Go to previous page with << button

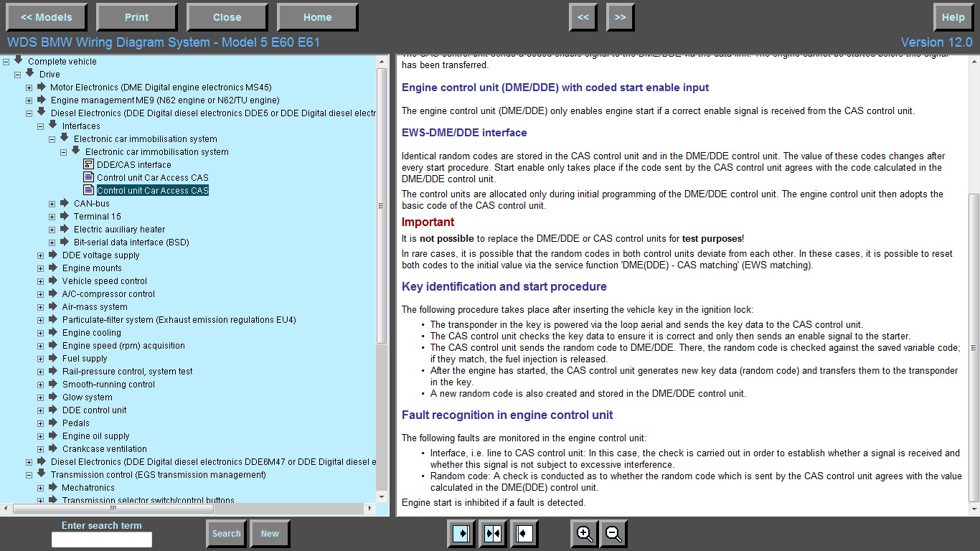[583, 17]
